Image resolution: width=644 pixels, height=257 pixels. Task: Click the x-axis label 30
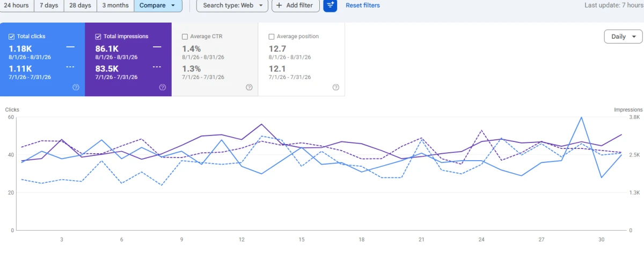coord(601,240)
